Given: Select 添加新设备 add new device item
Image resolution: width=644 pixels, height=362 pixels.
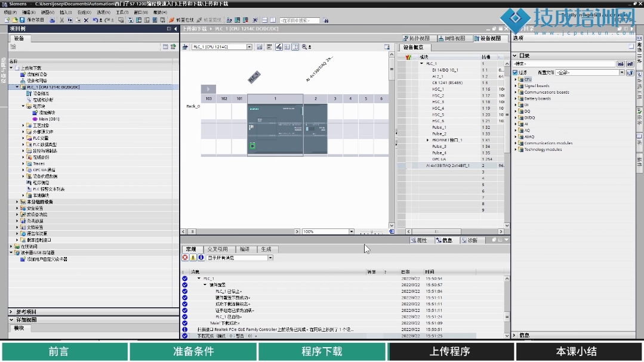Looking at the screenshot, I should pos(36,75).
